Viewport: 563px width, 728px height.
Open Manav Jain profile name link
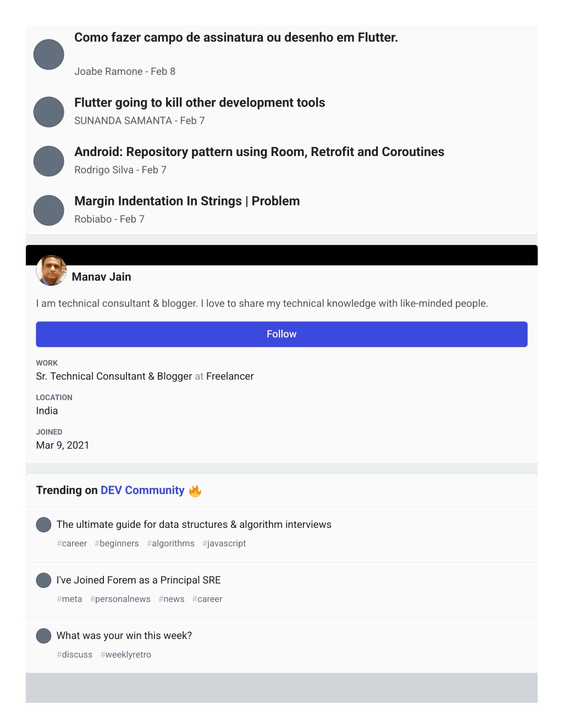[x=101, y=277]
